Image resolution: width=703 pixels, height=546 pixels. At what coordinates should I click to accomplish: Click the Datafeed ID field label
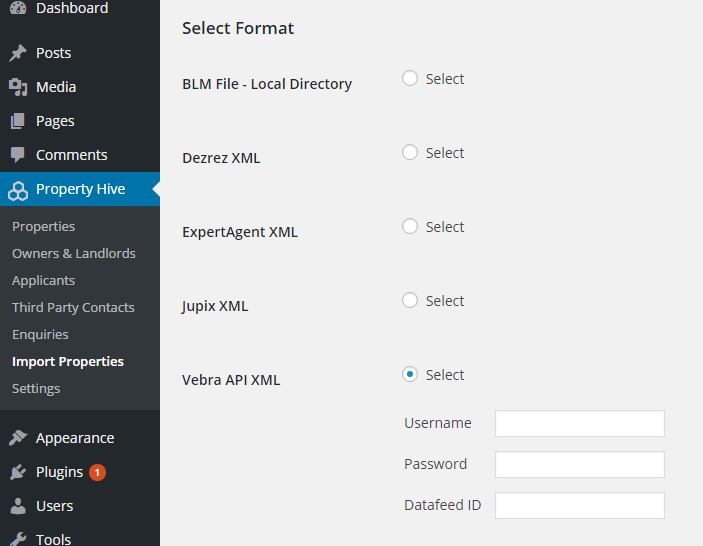(443, 505)
